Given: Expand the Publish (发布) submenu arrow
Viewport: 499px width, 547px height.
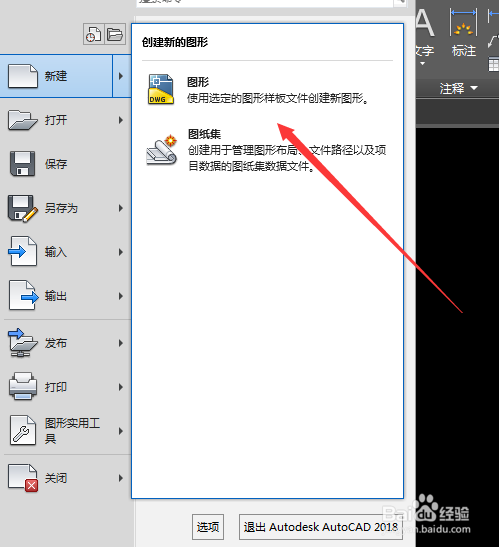Looking at the screenshot, I should 121,343.
